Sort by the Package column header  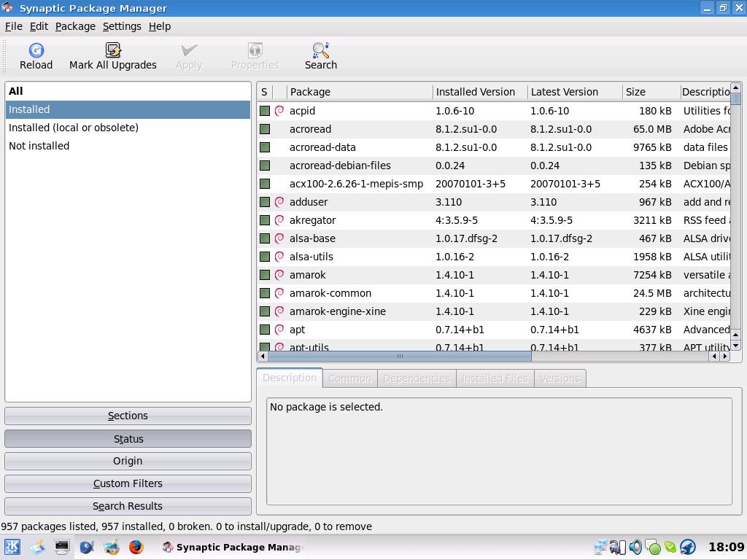coord(360,92)
